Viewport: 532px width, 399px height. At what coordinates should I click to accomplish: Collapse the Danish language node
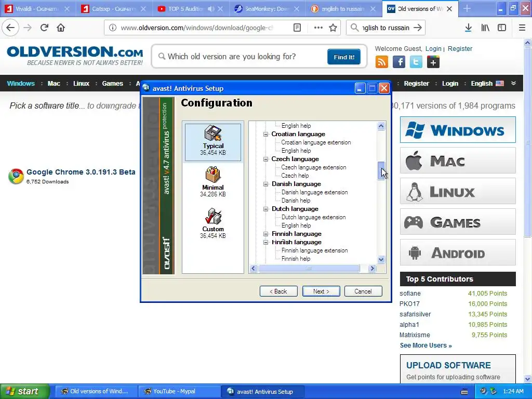(265, 184)
